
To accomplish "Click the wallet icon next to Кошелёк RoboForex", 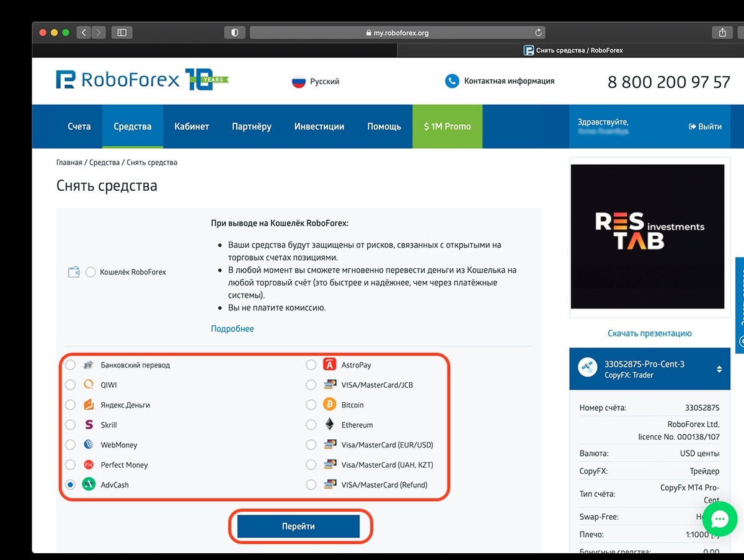I will [x=74, y=272].
